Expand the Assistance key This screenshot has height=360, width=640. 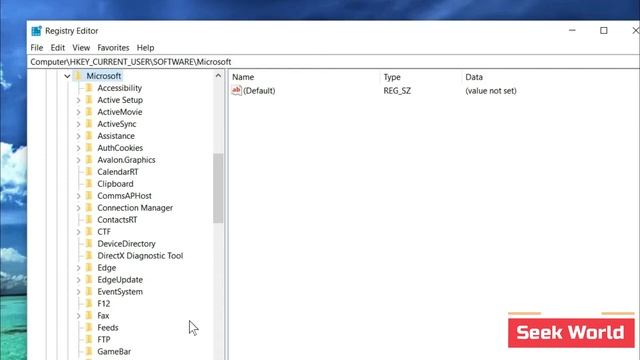click(x=78, y=136)
